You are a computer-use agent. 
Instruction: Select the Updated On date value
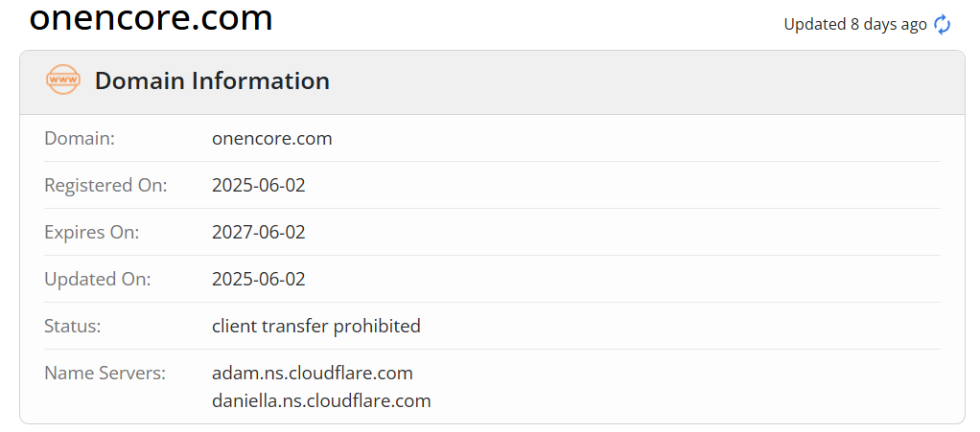click(258, 279)
